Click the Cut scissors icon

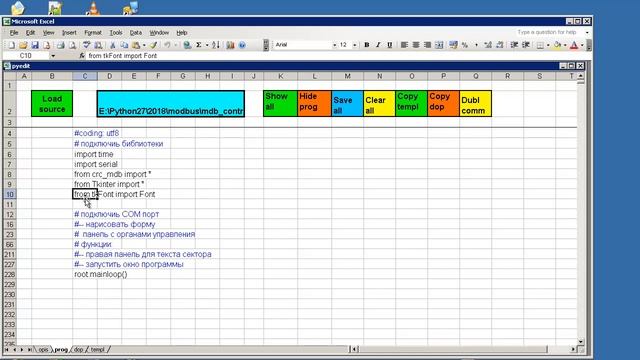(x=113, y=45)
